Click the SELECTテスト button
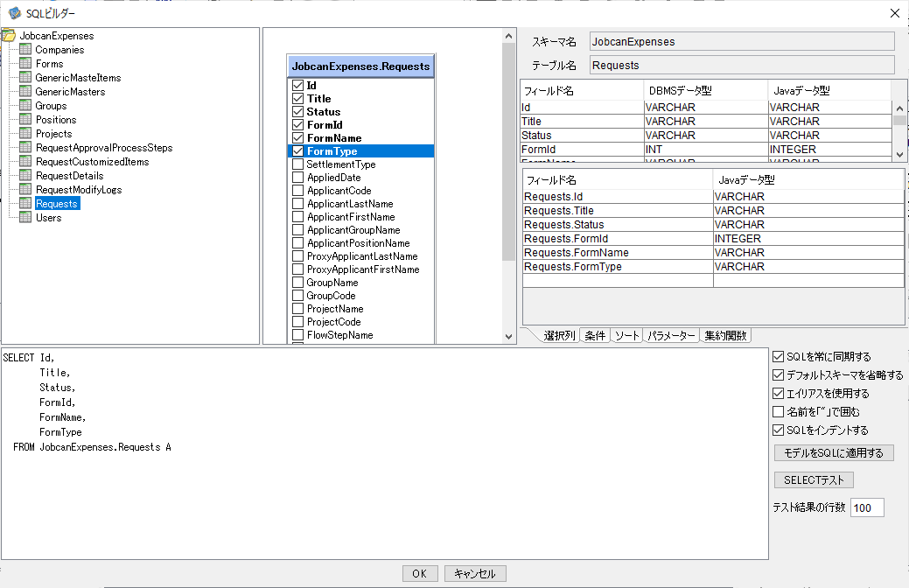This screenshot has width=909, height=588. pos(814,480)
